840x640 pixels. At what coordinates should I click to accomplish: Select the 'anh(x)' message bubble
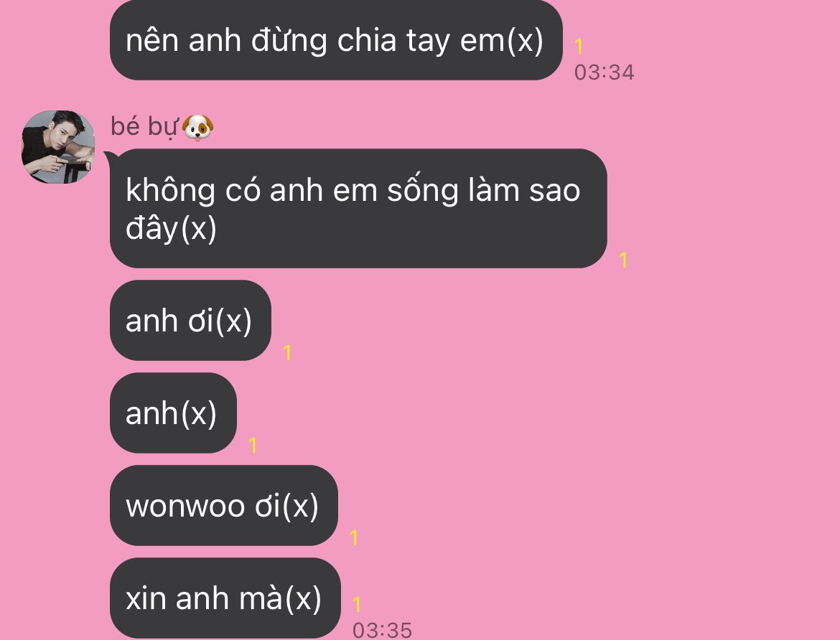(x=173, y=413)
